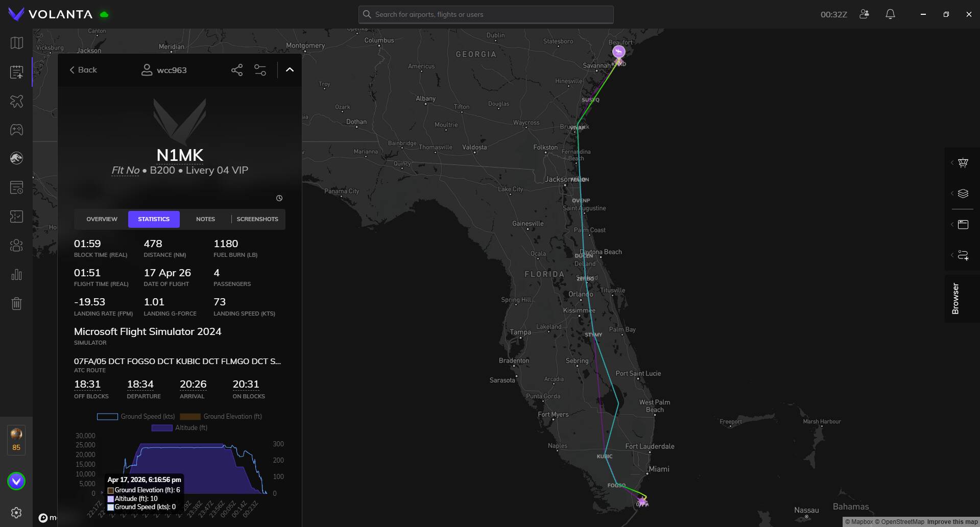Expand the Browser side panel
Screen dimensions: 980x527
pos(955,298)
